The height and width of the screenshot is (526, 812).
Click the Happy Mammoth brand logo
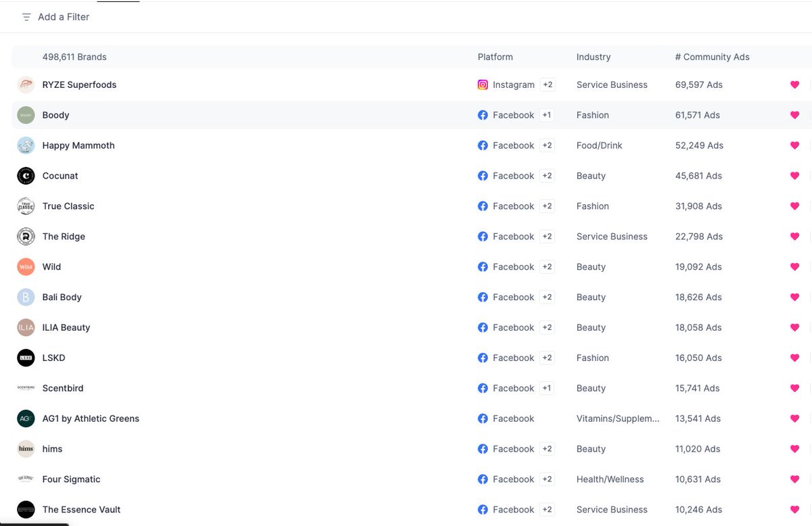[26, 145]
